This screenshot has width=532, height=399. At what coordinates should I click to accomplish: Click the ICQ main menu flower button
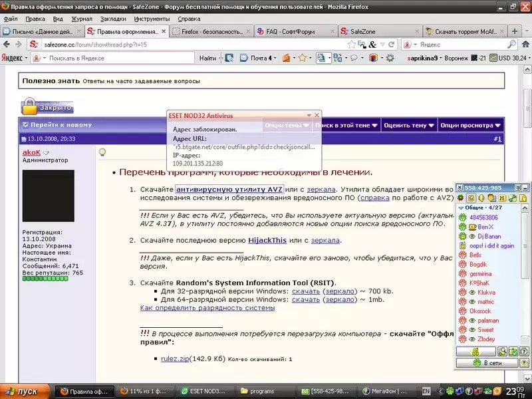(475, 352)
